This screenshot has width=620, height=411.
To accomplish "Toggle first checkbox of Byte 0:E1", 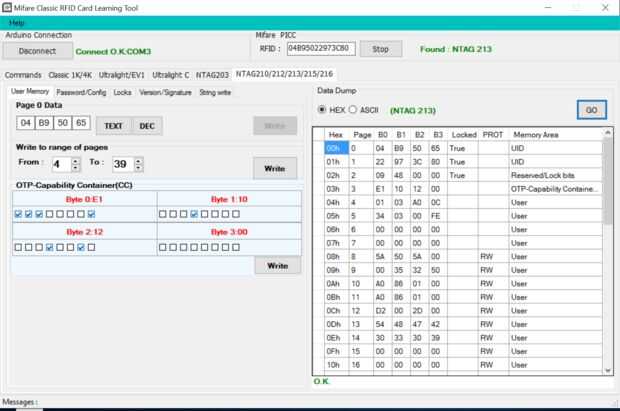I will pos(18,214).
